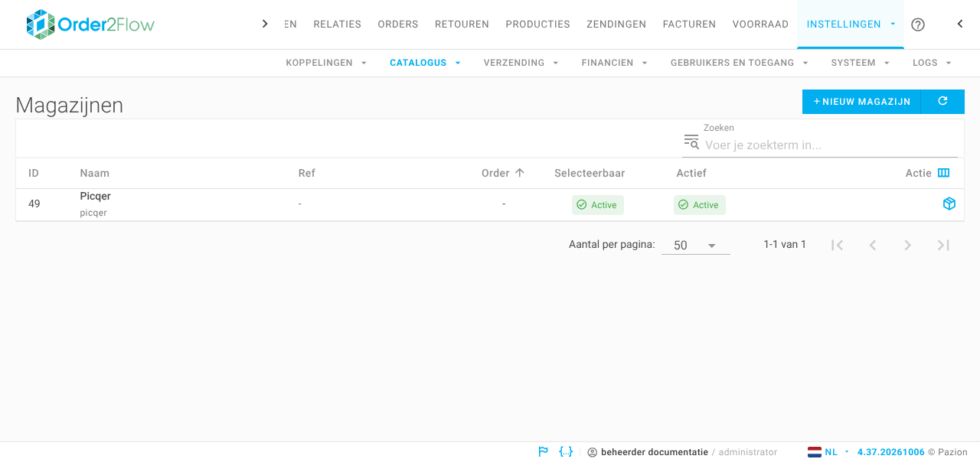Open the Zendingen menu item
The image size is (980, 459).
pos(616,24)
